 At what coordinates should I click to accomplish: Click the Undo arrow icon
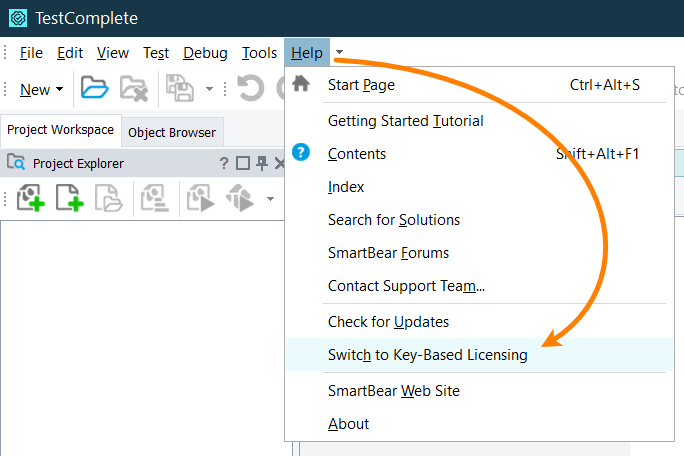(x=250, y=89)
